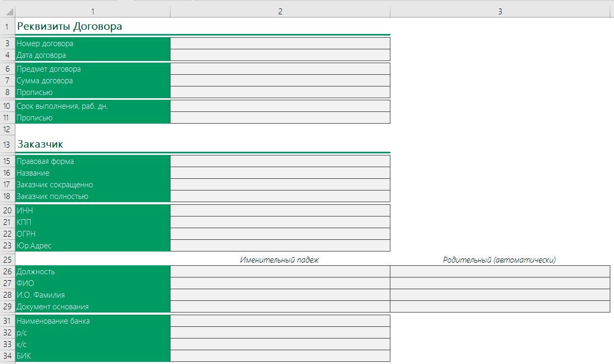Click input field for р/с
Image resolution: width=614 pixels, height=364 pixels.
click(280, 332)
